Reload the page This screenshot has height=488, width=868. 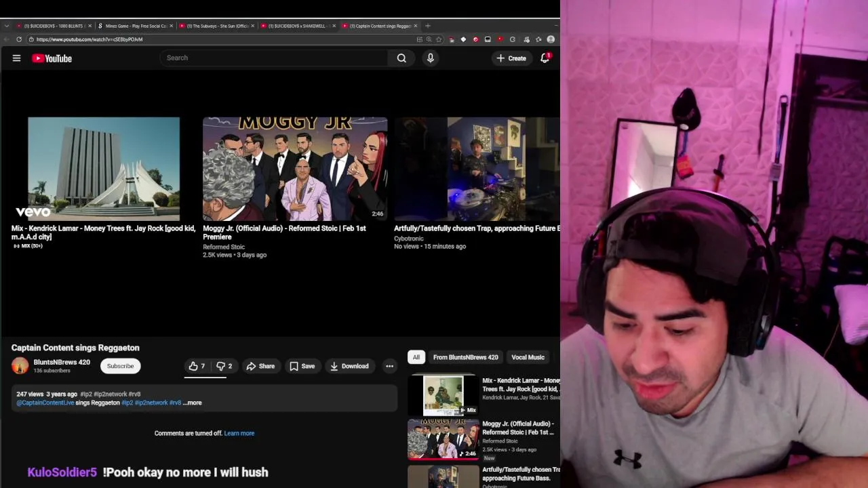pos(19,39)
